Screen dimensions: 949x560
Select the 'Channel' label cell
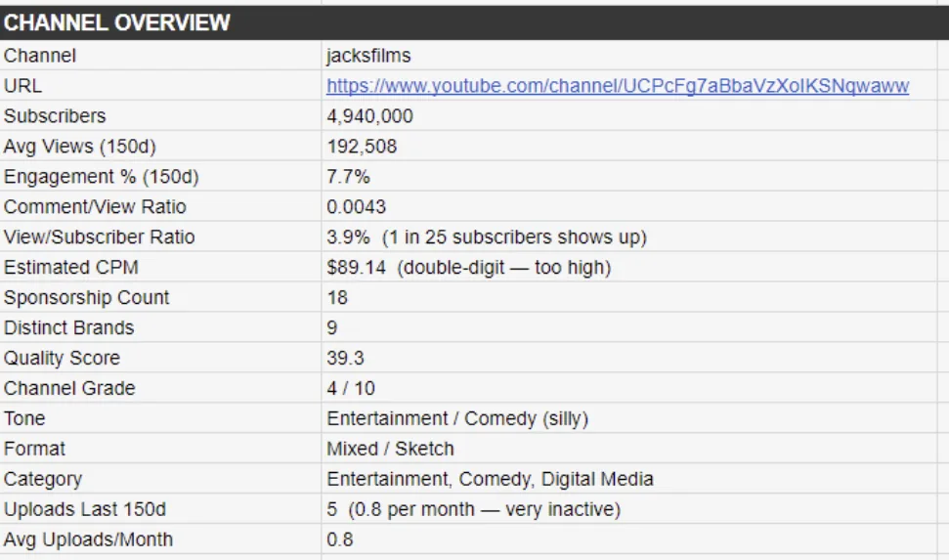(160, 55)
